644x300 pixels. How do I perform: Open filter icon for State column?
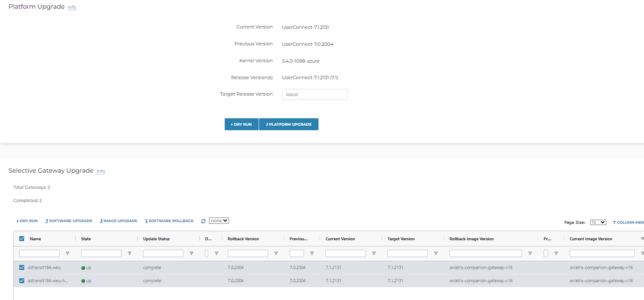[x=129, y=253]
